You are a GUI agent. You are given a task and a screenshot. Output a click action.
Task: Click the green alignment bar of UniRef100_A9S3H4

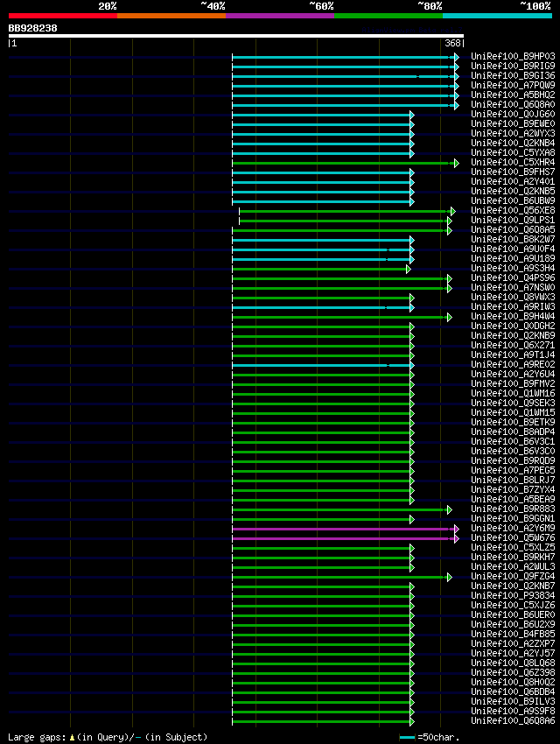coord(319,269)
